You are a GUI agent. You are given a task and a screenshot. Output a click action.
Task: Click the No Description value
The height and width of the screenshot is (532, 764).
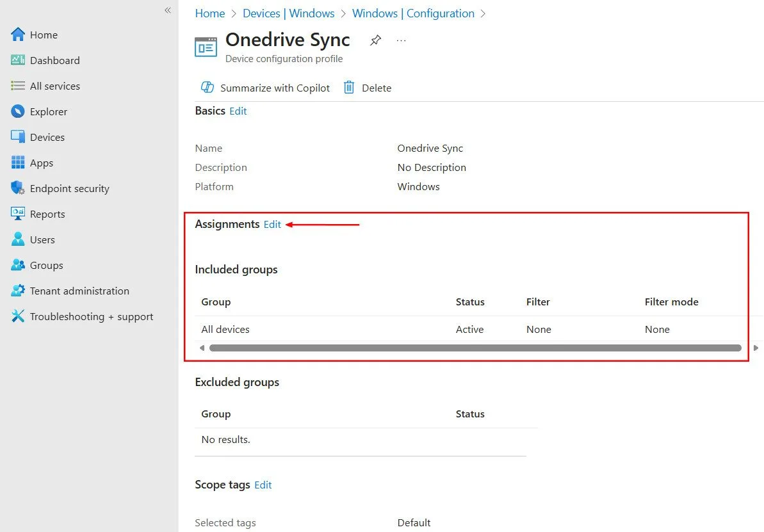point(432,168)
